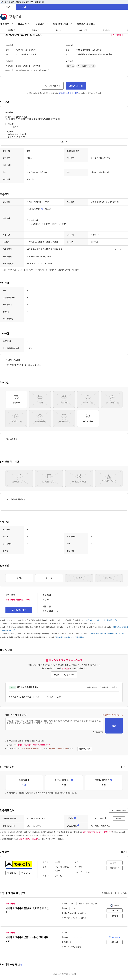The width and height of the screenshot is (128, 980).
Task: Select the 주택자금 지원 benefit icon
Action: [x=16, y=418]
